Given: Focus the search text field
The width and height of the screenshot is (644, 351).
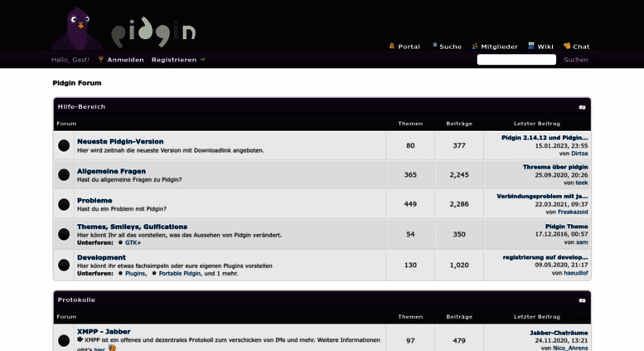Looking at the screenshot, I should (x=516, y=60).
